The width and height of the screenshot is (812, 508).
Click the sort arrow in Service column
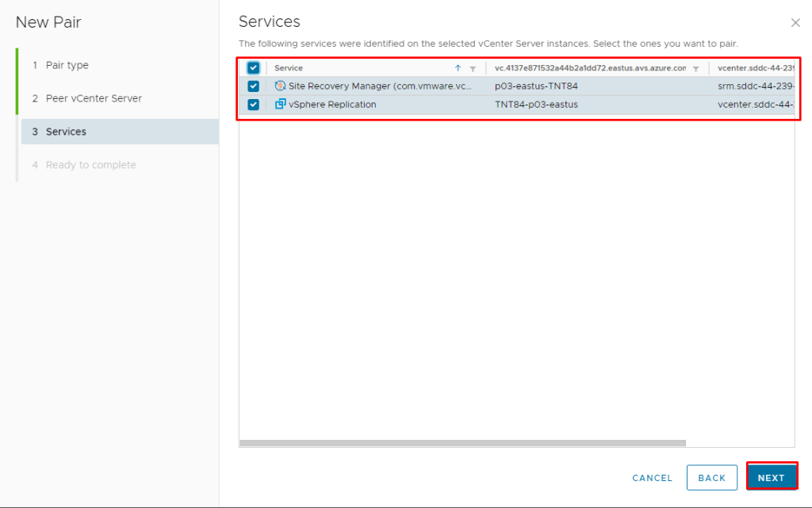pyautogui.click(x=458, y=68)
